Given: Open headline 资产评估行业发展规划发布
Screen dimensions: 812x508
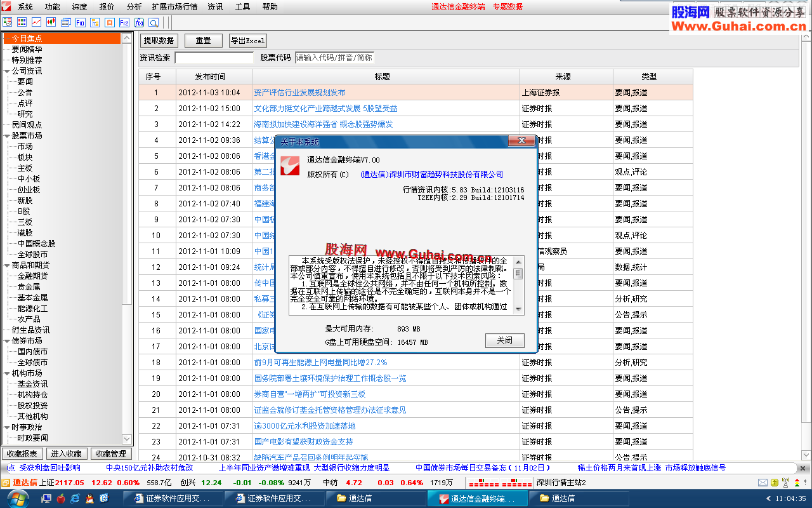Looking at the screenshot, I should click(299, 93).
